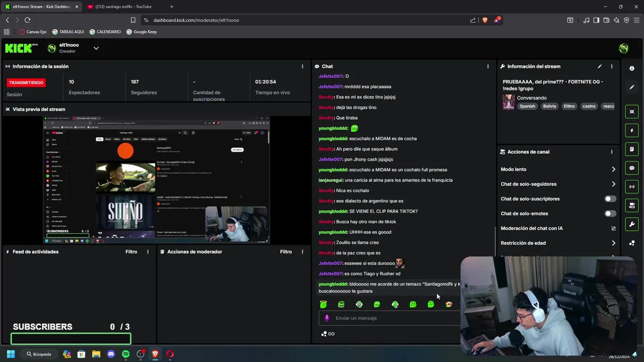The width and height of the screenshot is (644, 362).
Task: Click the Brave shields icon in address bar
Action: coord(485,20)
